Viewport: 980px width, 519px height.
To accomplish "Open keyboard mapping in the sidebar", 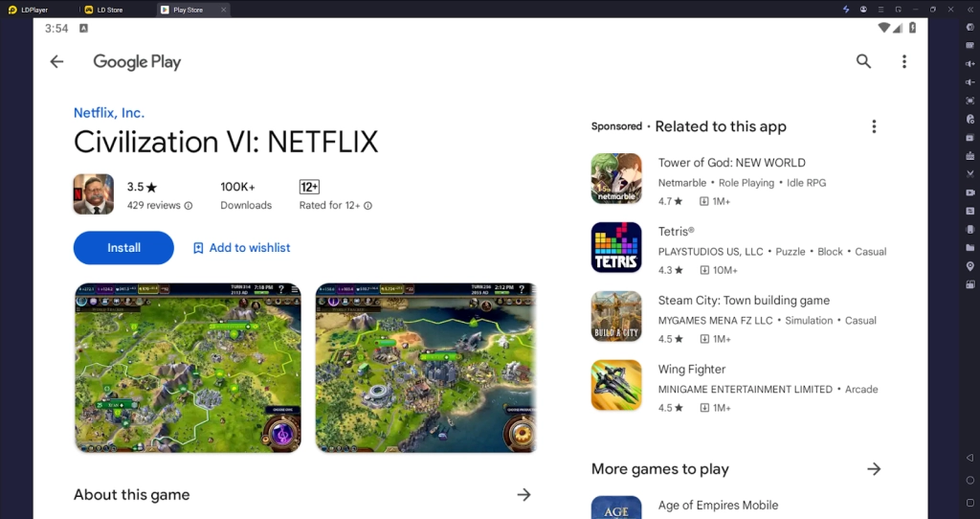I will point(970,46).
